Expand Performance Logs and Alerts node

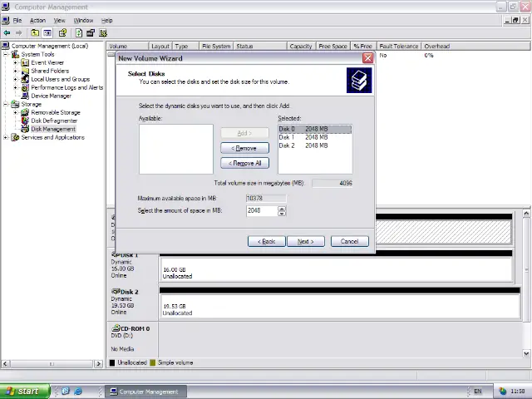click(15, 87)
